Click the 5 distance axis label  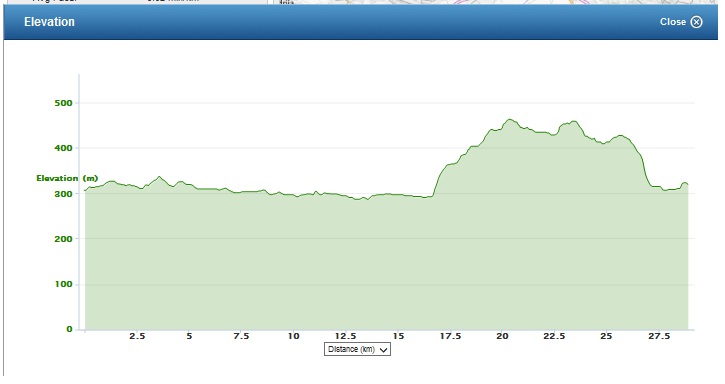(189, 336)
